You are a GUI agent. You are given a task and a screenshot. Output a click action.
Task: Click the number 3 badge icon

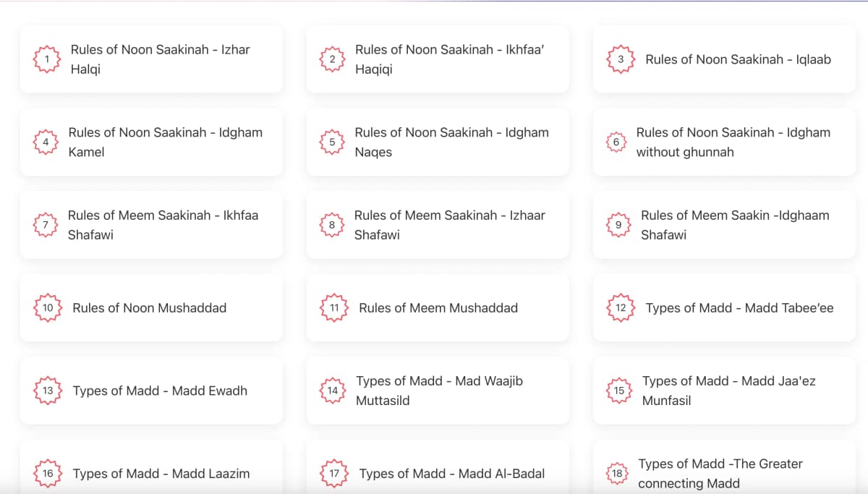click(621, 59)
